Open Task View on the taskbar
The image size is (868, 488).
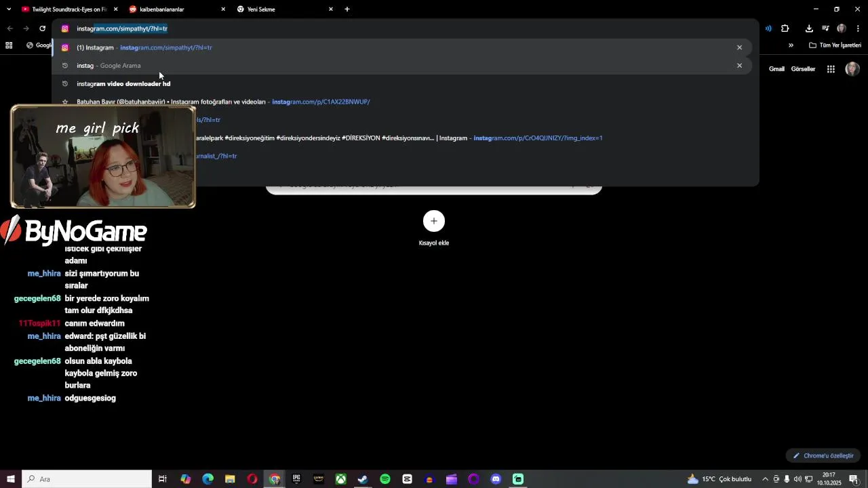pyautogui.click(x=163, y=479)
